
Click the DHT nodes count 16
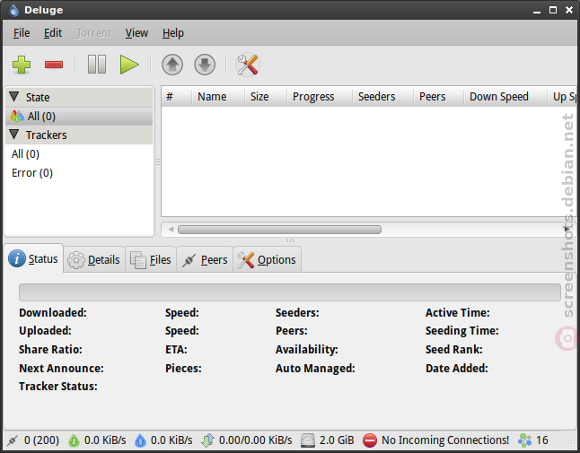pos(533,440)
